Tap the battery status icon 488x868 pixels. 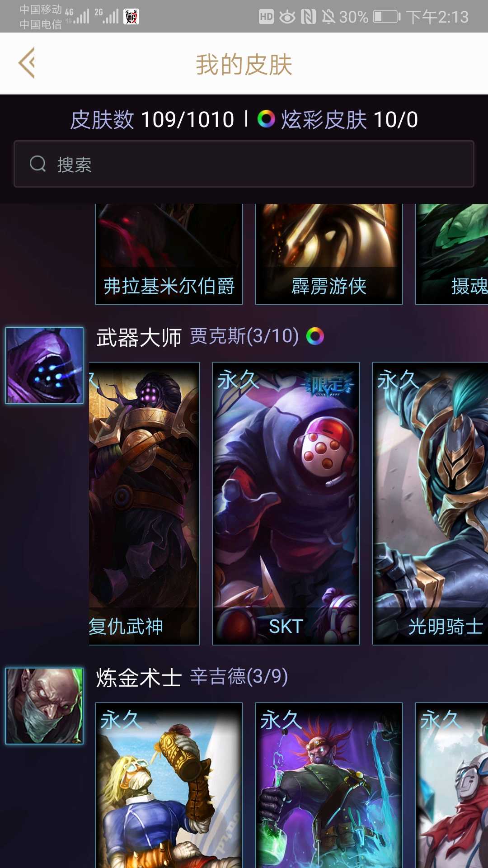tap(387, 17)
